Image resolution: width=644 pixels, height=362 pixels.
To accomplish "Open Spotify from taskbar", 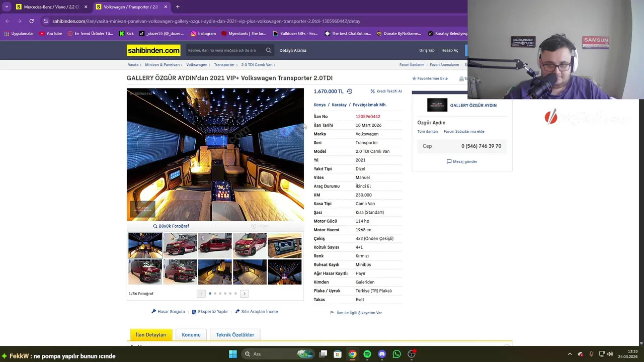I will click(x=367, y=354).
